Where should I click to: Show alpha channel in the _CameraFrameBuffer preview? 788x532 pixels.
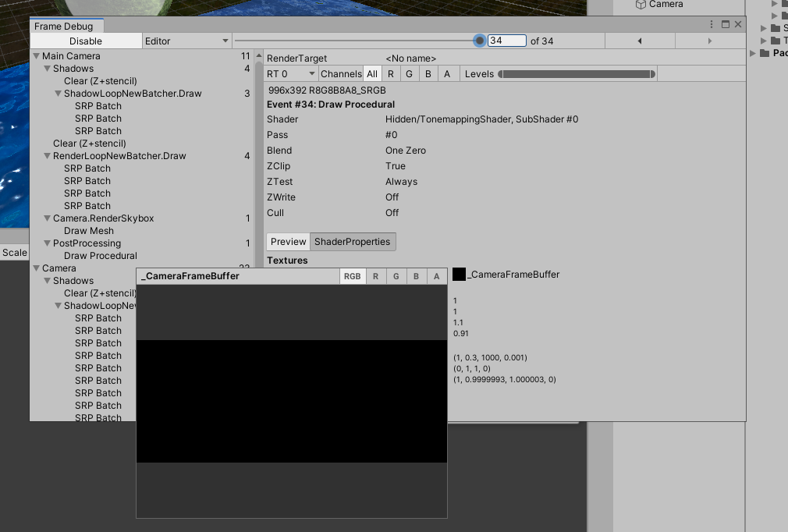pyautogui.click(x=436, y=275)
